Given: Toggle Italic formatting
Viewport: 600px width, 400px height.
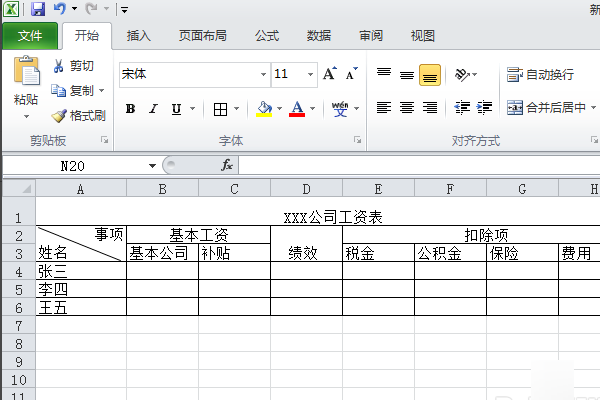Looking at the screenshot, I should pyautogui.click(x=153, y=109).
